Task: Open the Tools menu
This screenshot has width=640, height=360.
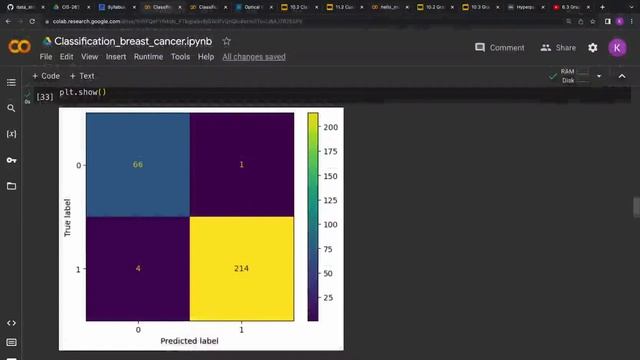Action: [180, 57]
